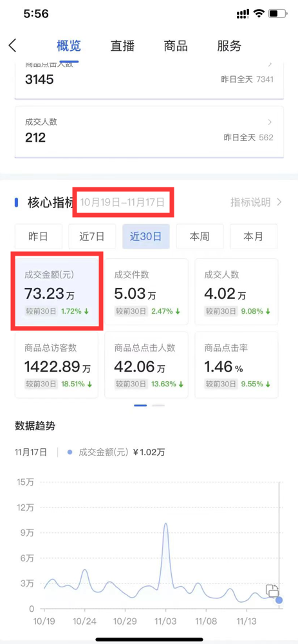Screen dimensions: 298x644
Task: Select the 本周 time range
Action: (x=200, y=236)
